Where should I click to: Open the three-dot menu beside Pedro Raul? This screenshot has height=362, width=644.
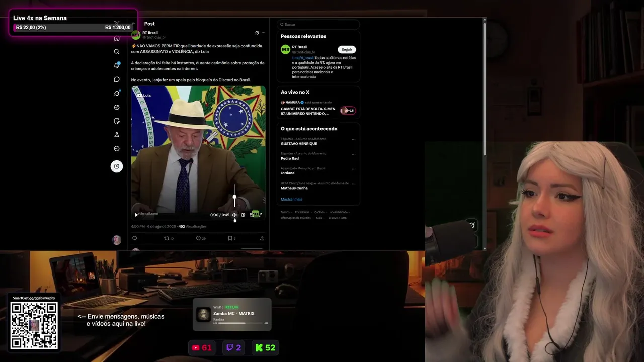(x=354, y=154)
